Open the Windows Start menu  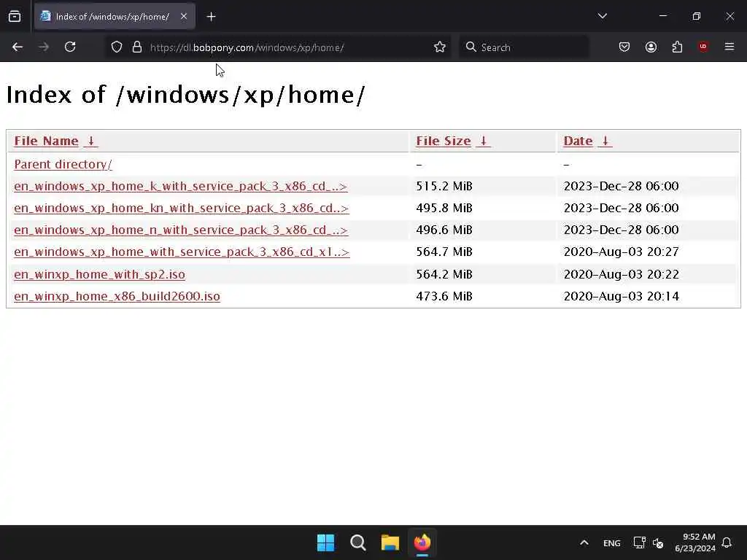tap(326, 542)
